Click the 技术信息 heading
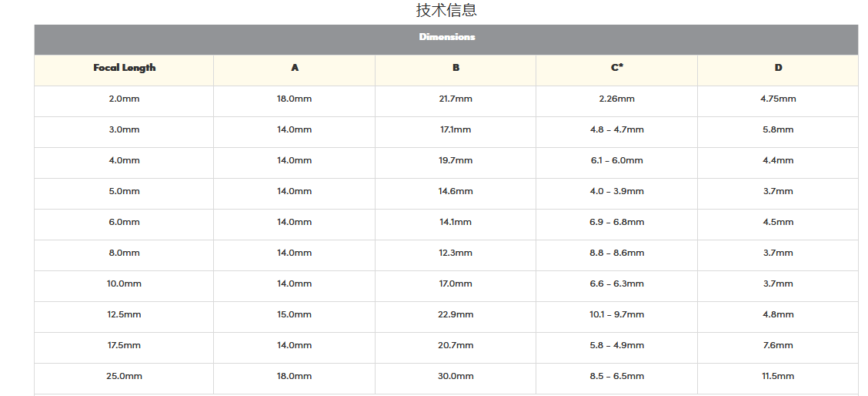The width and height of the screenshot is (868, 396). pos(446,11)
